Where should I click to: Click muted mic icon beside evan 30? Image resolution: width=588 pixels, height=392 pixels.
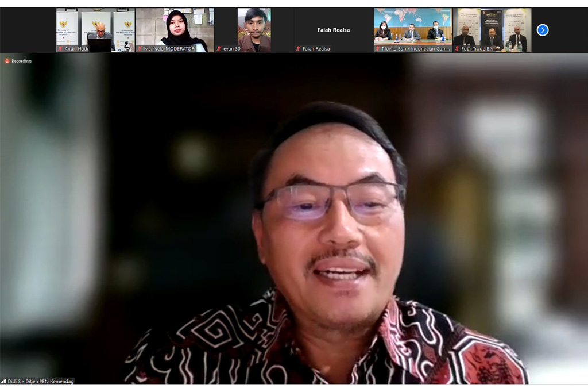click(x=219, y=49)
